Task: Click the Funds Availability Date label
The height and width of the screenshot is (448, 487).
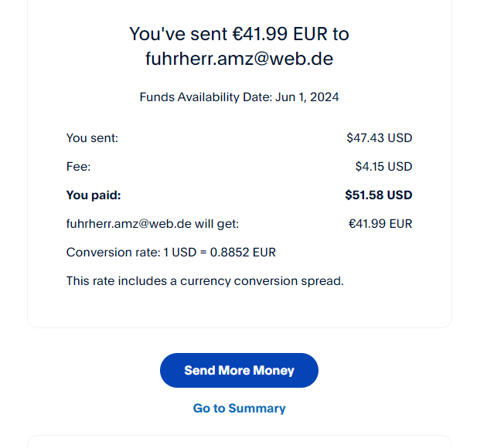Action: pos(206,97)
